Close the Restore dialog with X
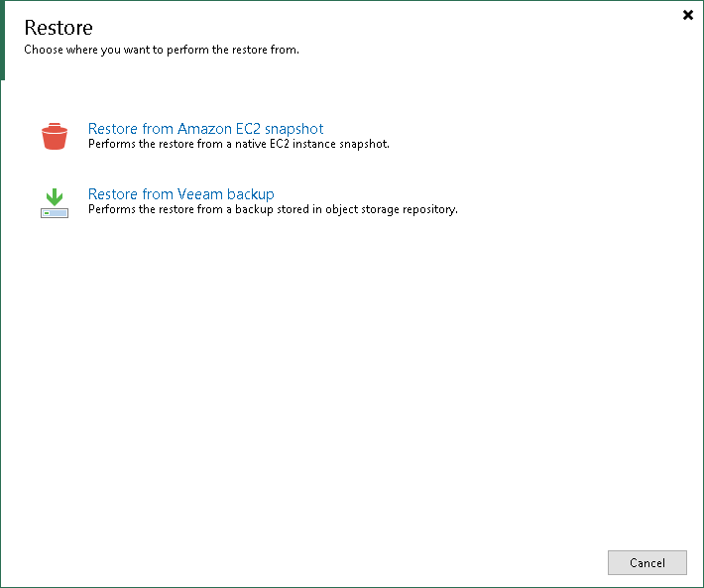This screenshot has width=704, height=588. pos(688,15)
